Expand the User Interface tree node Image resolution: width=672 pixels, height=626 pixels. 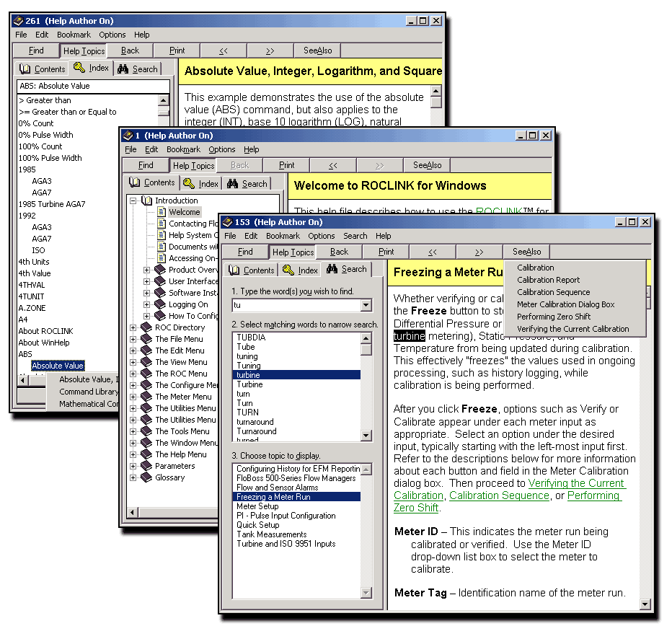pyautogui.click(x=146, y=281)
